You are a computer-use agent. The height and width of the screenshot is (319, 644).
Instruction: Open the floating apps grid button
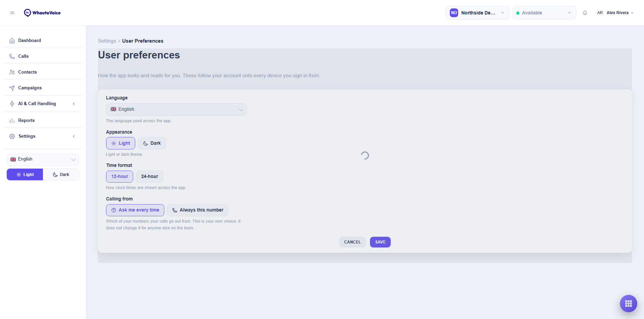tap(629, 304)
